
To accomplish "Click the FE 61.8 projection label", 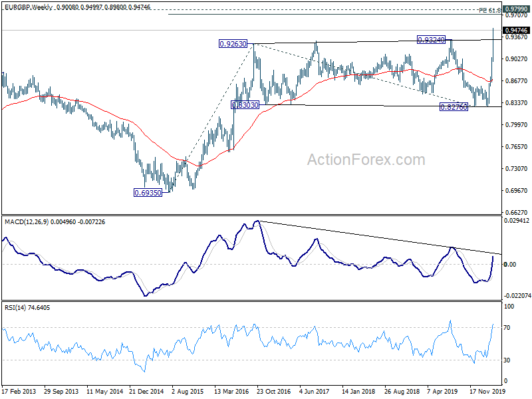I will pos(489,10).
